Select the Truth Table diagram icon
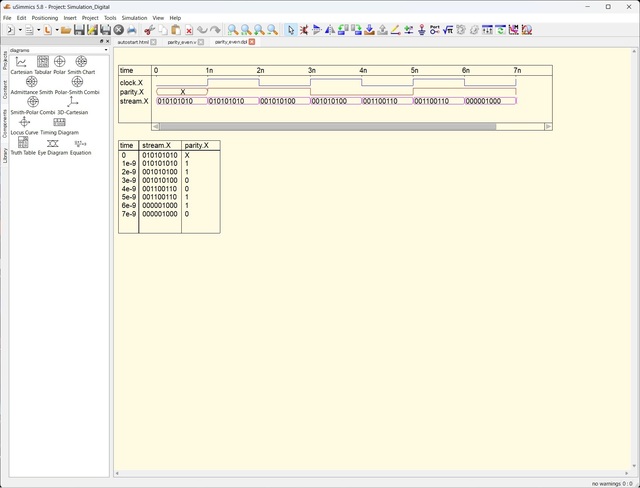This screenshot has width=640, height=488. (23, 143)
